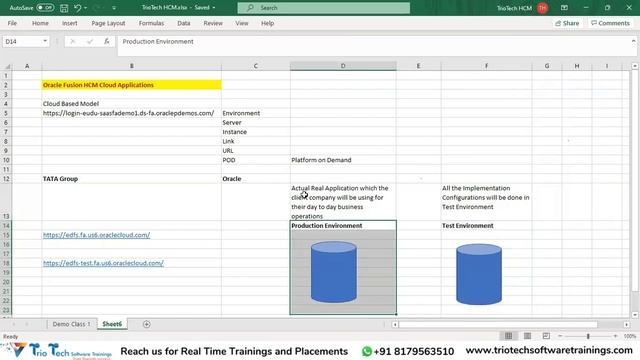Click the TH user account avatar
Viewport: 640px width, 360px height.
coord(542,8)
